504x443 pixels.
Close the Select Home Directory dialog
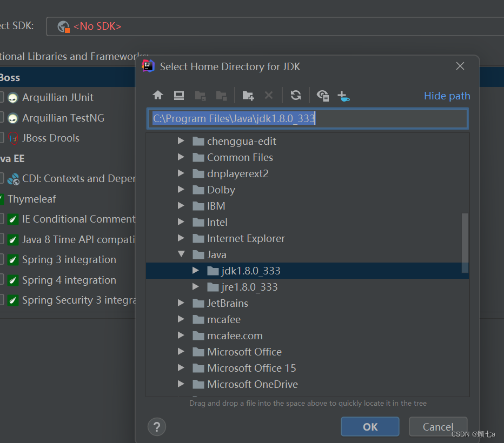tap(460, 66)
